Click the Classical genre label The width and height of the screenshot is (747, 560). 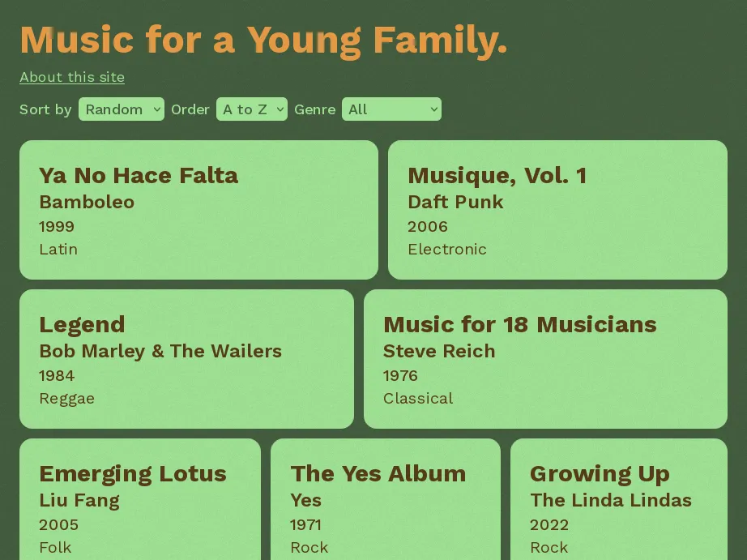[x=418, y=398]
